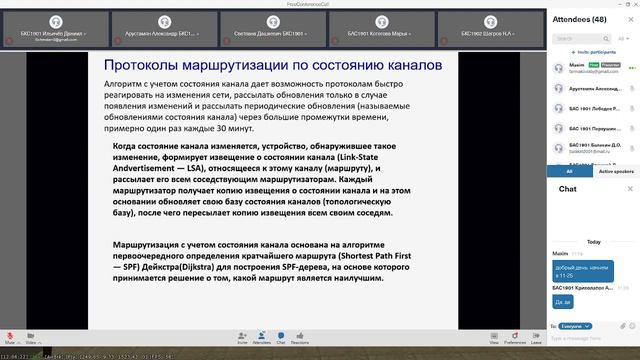
Task: Click headphone avatar of attendee Maxim
Action: coord(558,68)
